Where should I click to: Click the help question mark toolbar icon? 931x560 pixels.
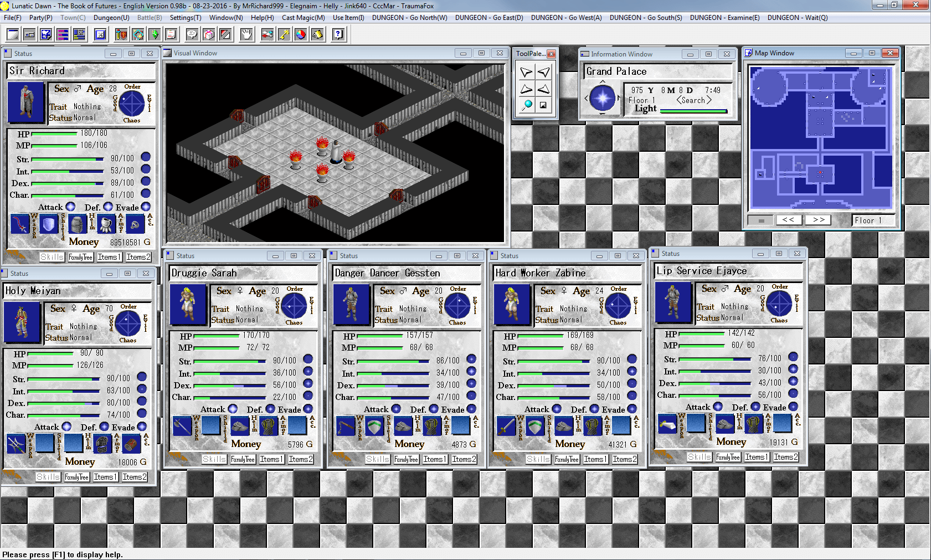click(338, 34)
